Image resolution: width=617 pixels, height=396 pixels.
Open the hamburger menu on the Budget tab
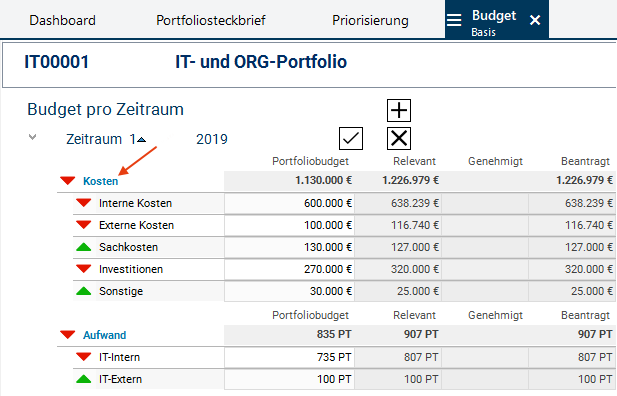(454, 20)
